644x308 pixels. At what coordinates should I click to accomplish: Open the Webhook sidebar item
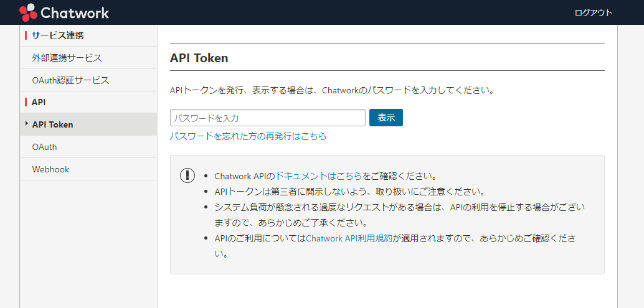tap(88, 169)
